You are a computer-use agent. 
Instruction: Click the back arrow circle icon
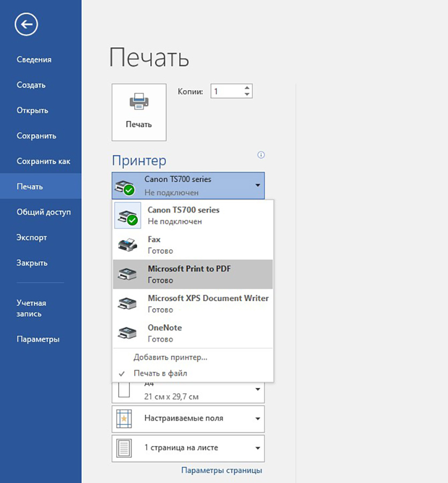[x=26, y=24]
